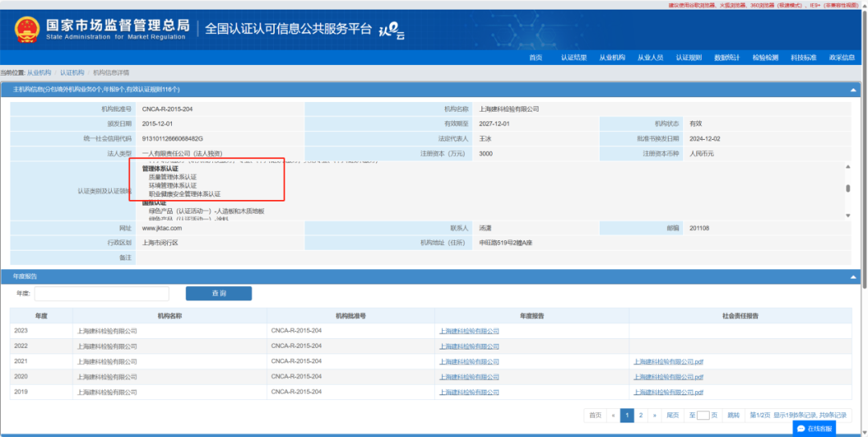Click the page vertical scrollbar thumb
The image size is (868, 437).
coord(865,149)
